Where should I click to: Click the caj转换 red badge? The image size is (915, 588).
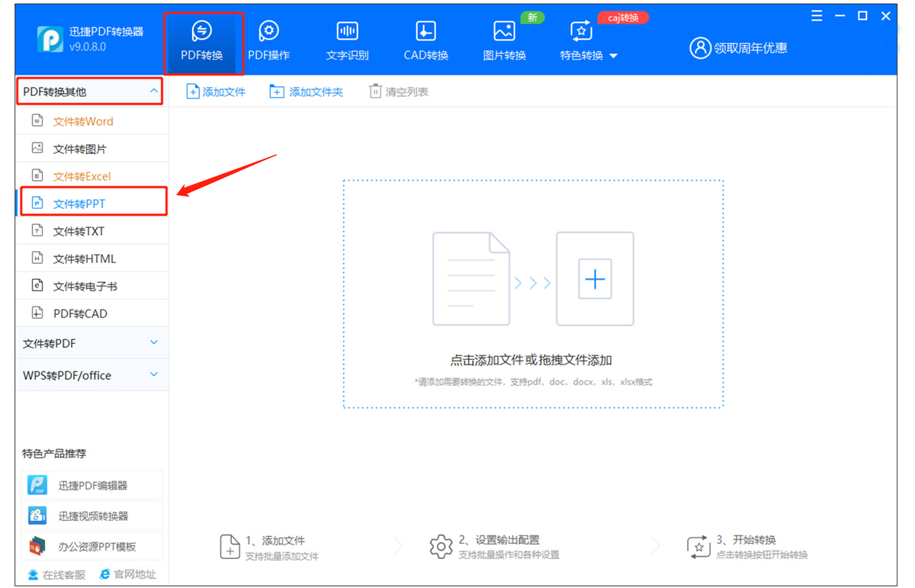tap(623, 18)
